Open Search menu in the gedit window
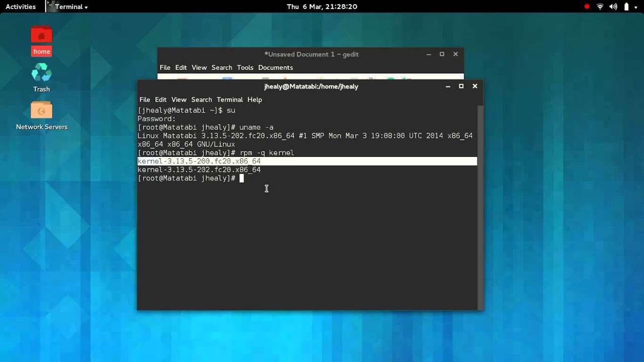 coord(222,67)
